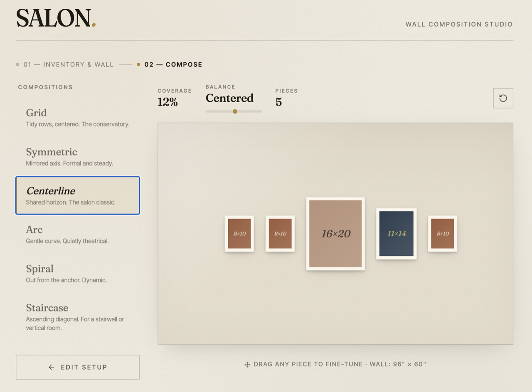Click the move cross-arrows icon
Image resolution: width=532 pixels, height=392 pixels.
point(247,365)
